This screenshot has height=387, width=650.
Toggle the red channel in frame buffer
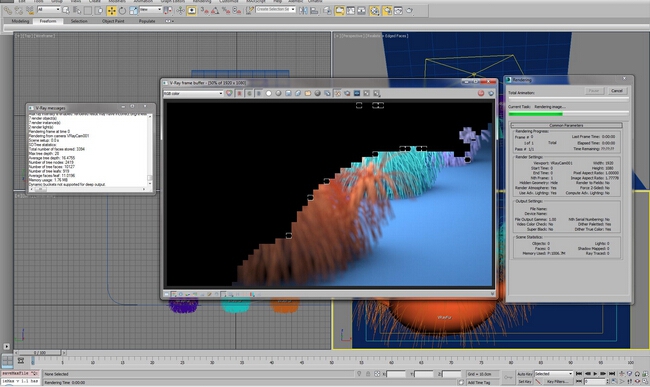click(239, 93)
